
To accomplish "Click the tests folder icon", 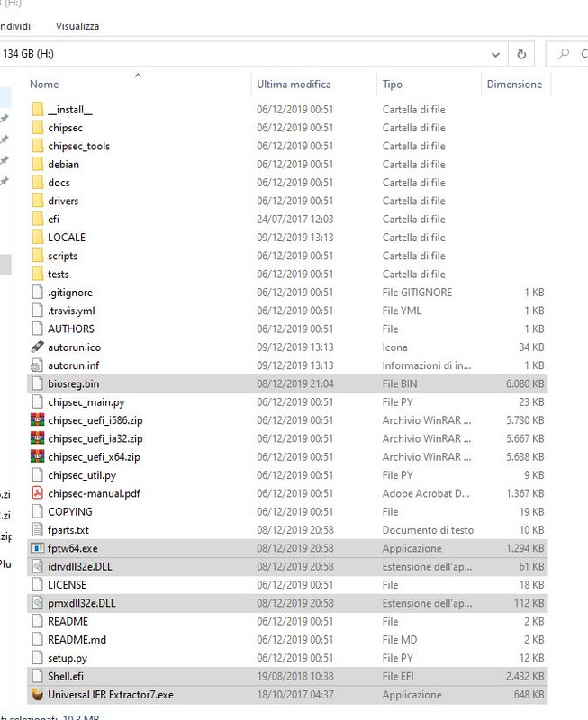I will [38, 274].
